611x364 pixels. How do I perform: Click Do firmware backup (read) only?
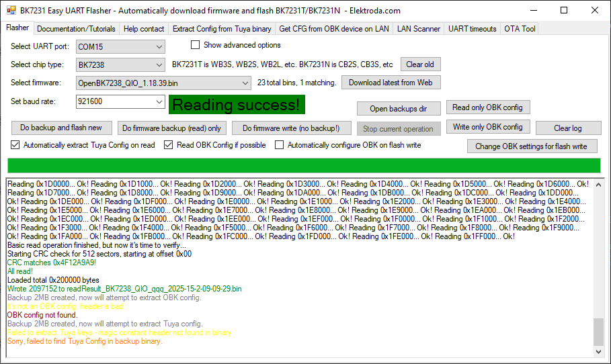pyautogui.click(x=172, y=128)
